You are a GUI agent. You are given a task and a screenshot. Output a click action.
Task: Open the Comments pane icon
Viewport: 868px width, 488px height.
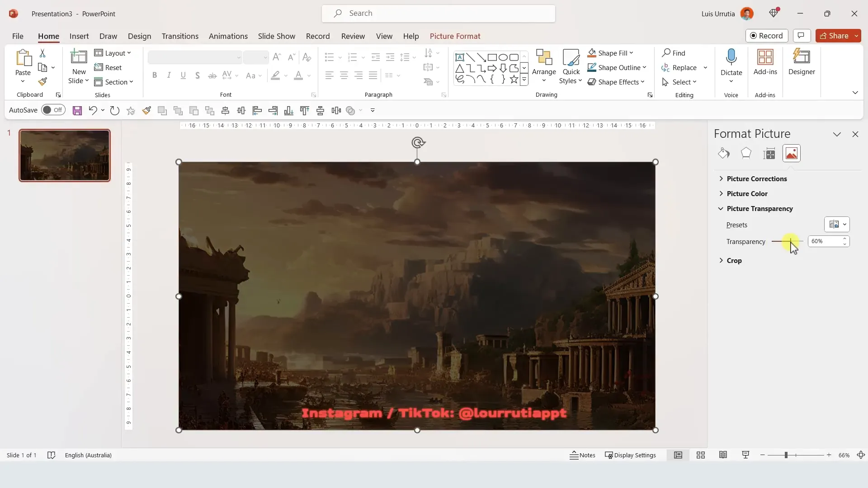[801, 36]
